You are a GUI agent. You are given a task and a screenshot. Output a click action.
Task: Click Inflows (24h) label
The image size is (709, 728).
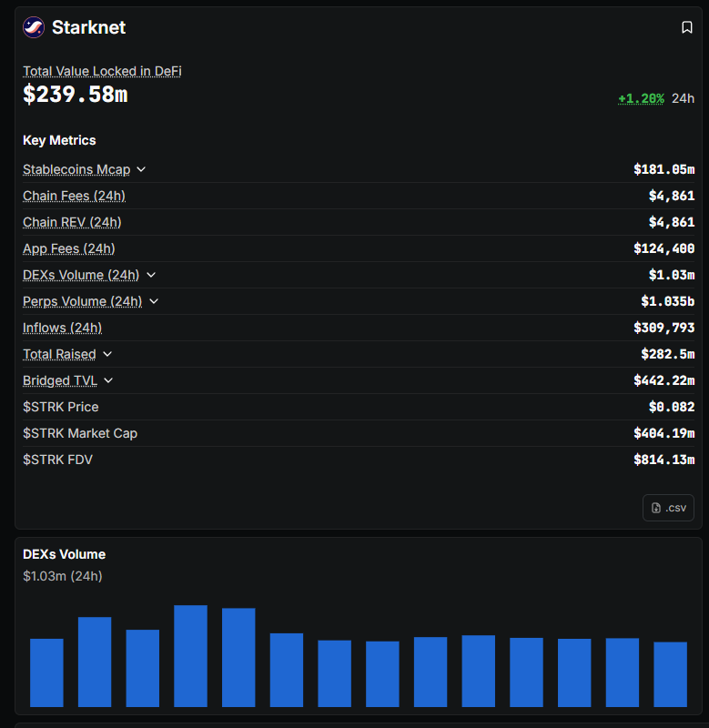[x=62, y=328]
